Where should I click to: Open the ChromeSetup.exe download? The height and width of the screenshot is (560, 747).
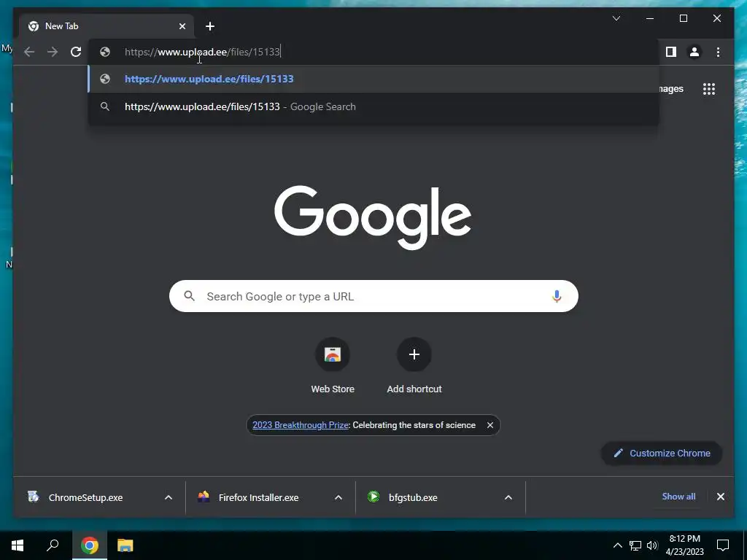pos(86,497)
